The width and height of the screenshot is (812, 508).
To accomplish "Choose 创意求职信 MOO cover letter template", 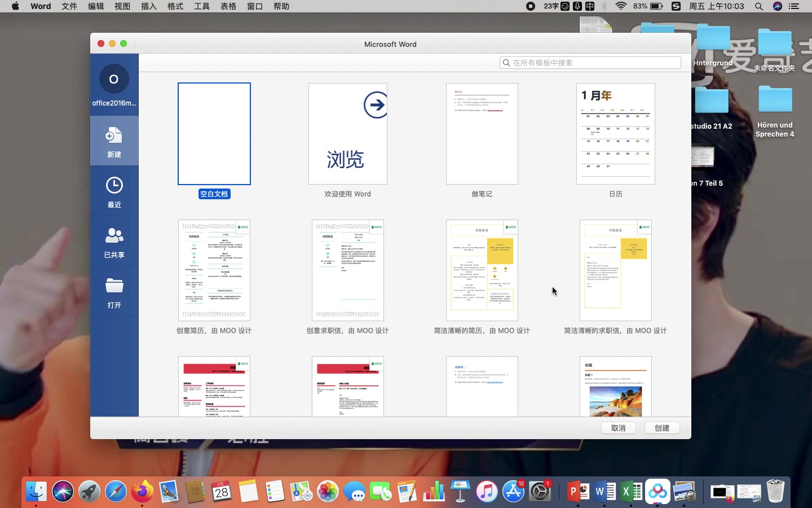I will (348, 270).
